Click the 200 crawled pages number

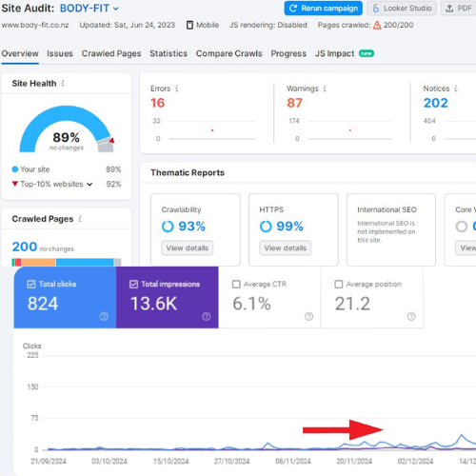click(x=25, y=247)
